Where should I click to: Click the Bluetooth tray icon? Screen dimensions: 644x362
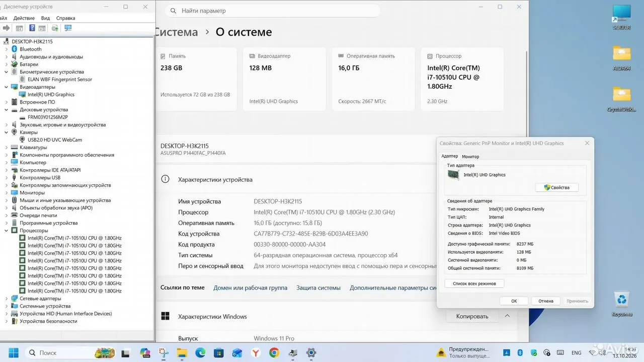point(520,353)
